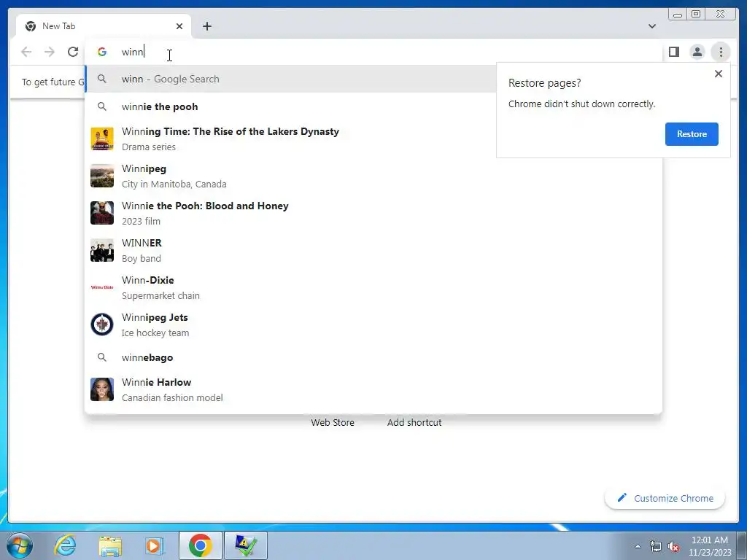This screenshot has height=560, width=747.
Task: Close the New Tab tab
Action: tap(179, 26)
